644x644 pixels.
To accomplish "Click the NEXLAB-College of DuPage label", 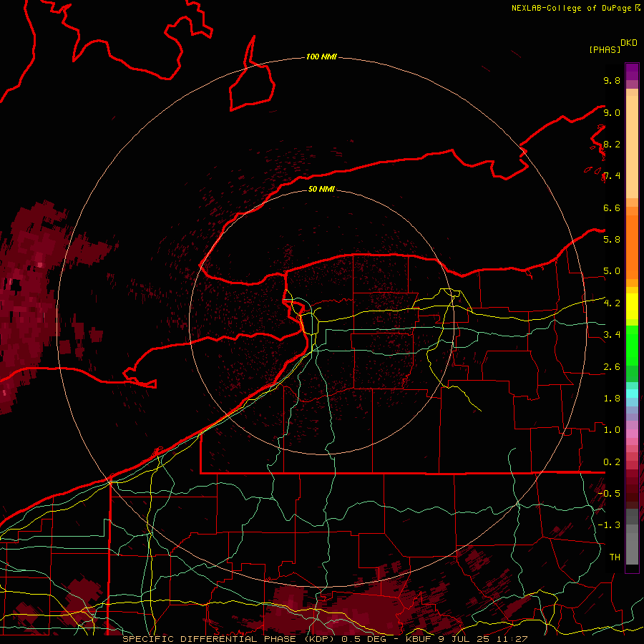I will (572, 8).
